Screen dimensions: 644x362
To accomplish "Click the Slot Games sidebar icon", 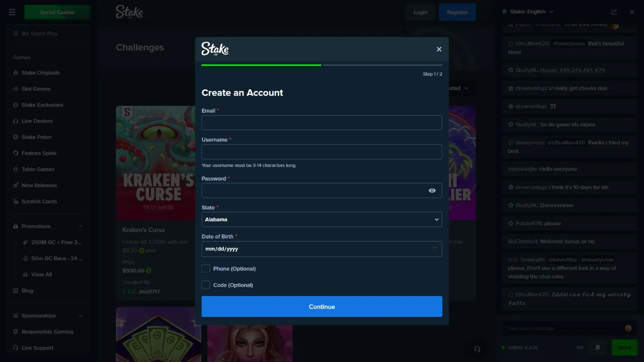I will pyautogui.click(x=16, y=89).
